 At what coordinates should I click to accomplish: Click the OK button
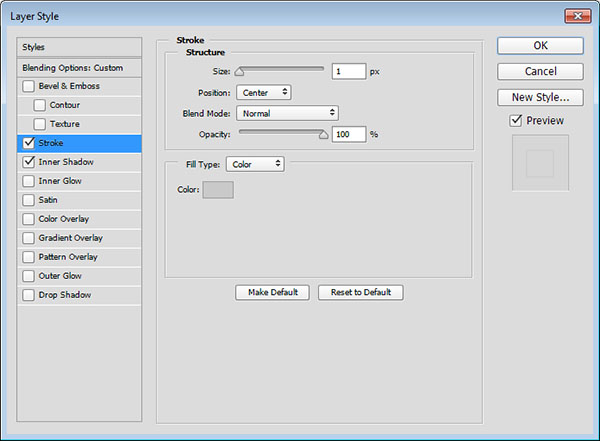tap(540, 45)
